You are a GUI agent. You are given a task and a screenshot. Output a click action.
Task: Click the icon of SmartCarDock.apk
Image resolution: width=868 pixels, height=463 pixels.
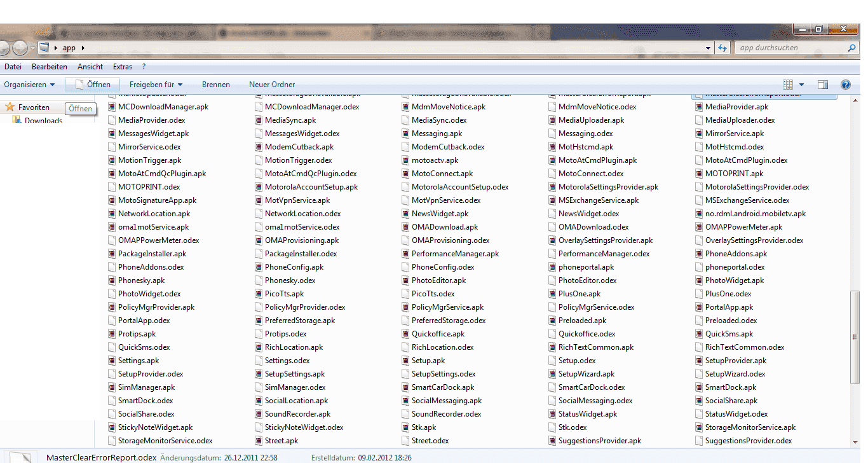coord(405,387)
